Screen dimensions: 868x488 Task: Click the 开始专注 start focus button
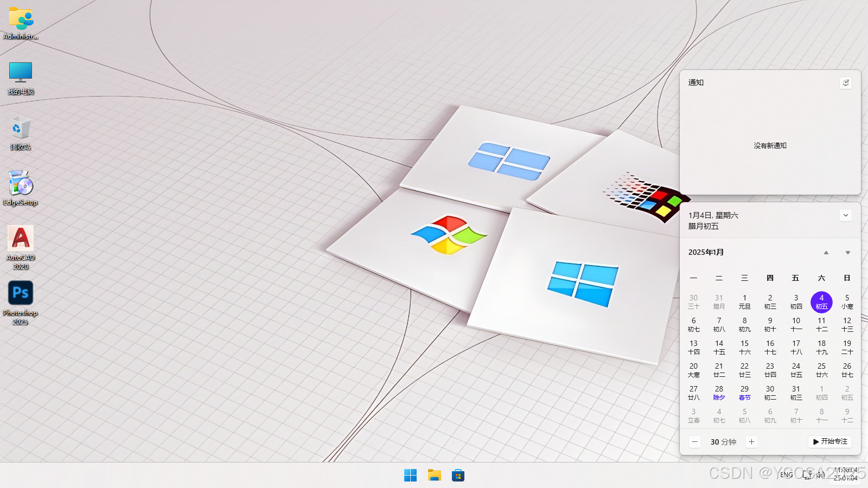[831, 442]
